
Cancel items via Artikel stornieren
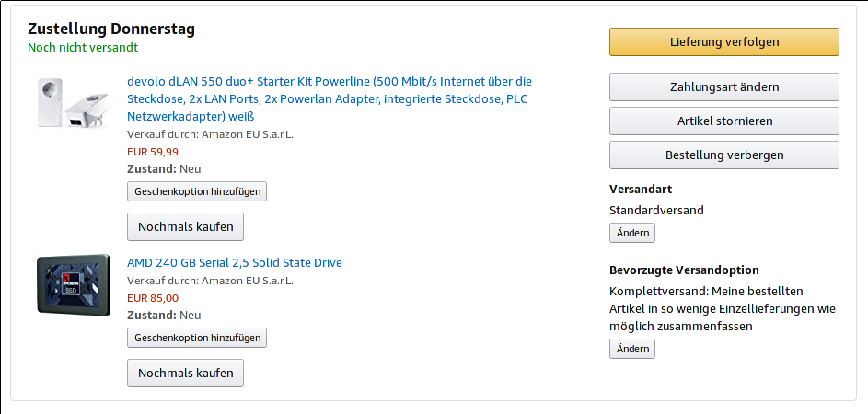[724, 121]
